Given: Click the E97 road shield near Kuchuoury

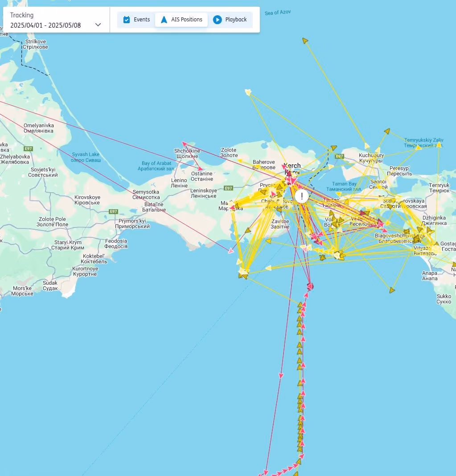Looking at the screenshot, I should (x=339, y=156).
